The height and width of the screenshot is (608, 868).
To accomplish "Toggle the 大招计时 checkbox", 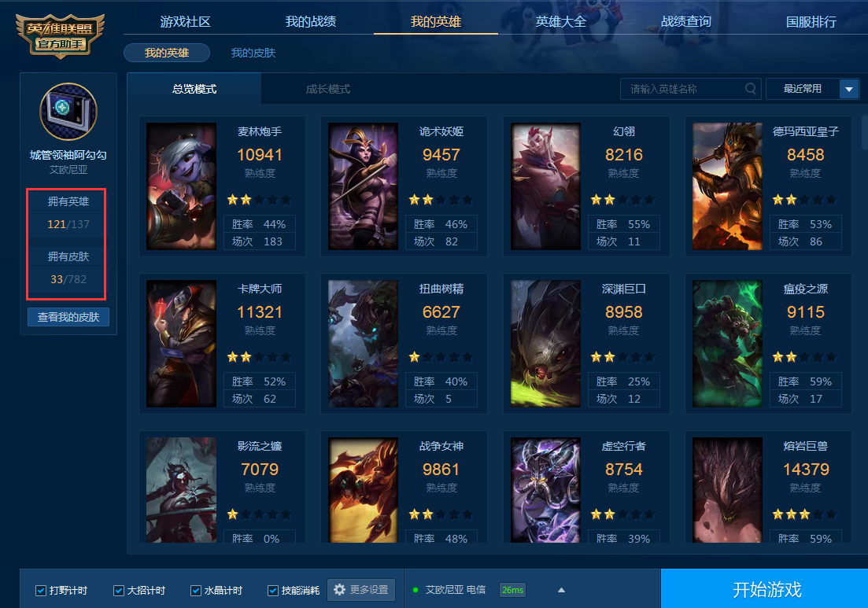I will coord(119,590).
